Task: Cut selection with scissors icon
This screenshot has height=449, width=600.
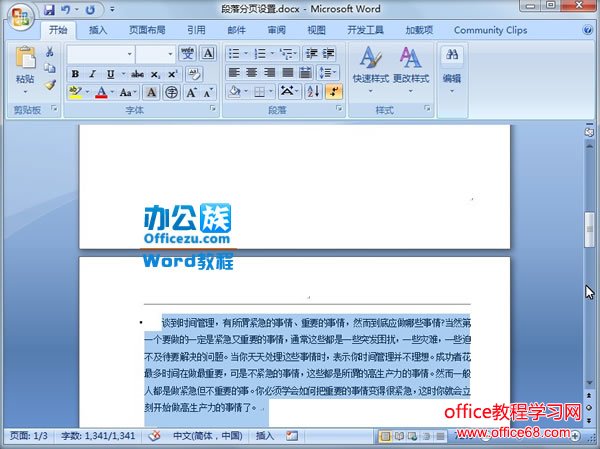Action: click(50, 52)
